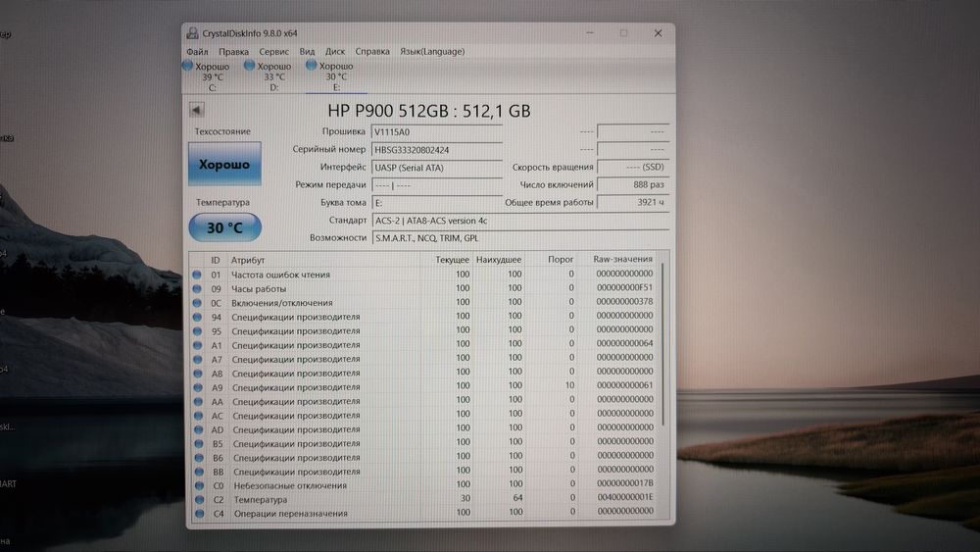The image size is (980, 552).
Task: Close the CrystalDiskInfo window
Action: click(x=658, y=33)
